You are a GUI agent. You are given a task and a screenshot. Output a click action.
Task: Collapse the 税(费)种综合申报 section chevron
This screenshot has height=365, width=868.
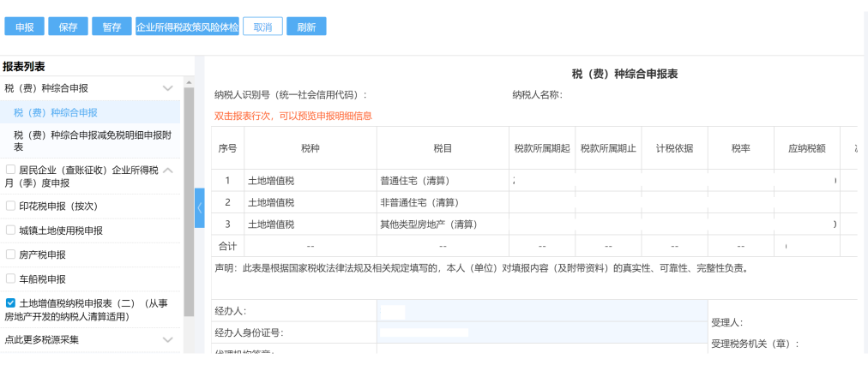coord(168,88)
